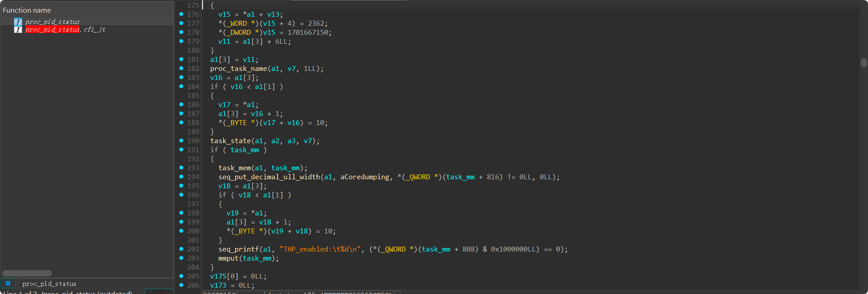The image size is (868, 294).
Task: Click the Function name column header
Action: [x=27, y=10]
